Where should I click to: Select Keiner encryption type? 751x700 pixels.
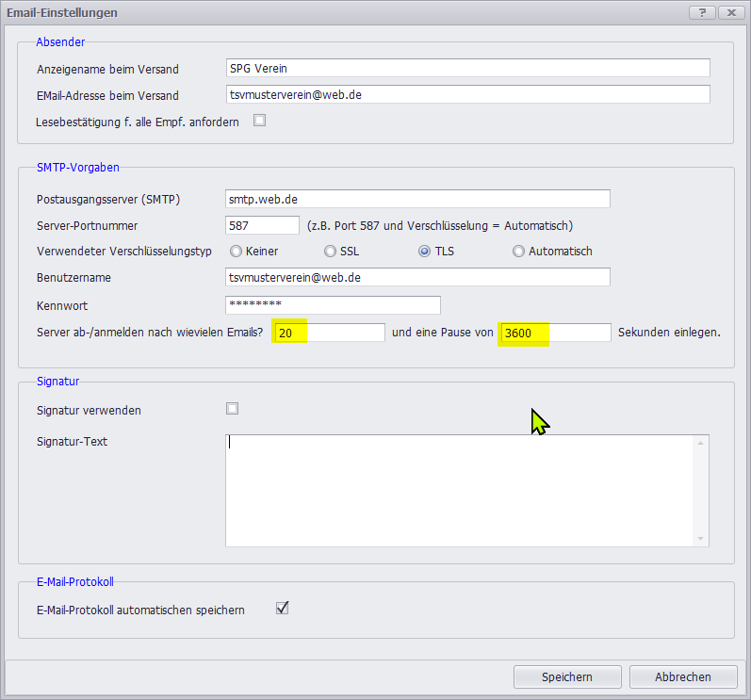(x=236, y=252)
